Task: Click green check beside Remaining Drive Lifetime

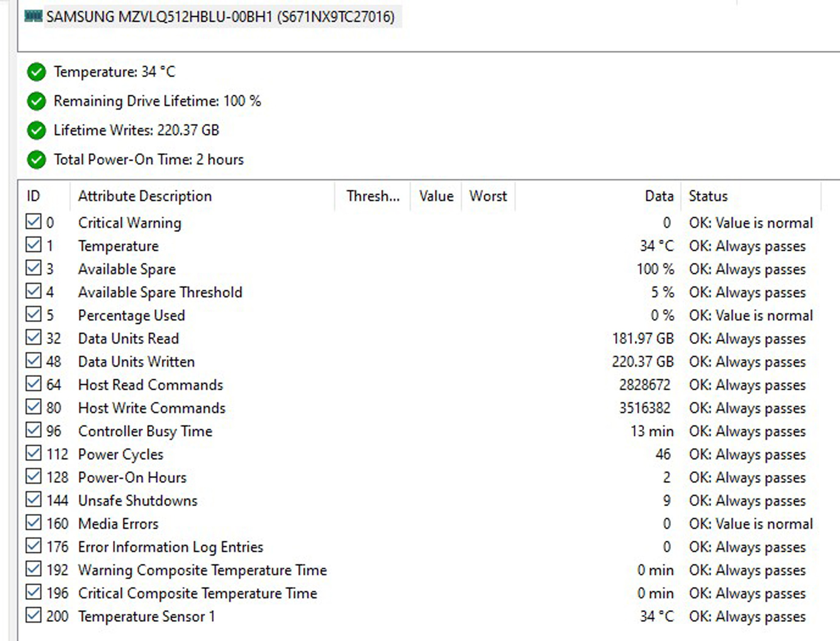Action: click(x=36, y=101)
